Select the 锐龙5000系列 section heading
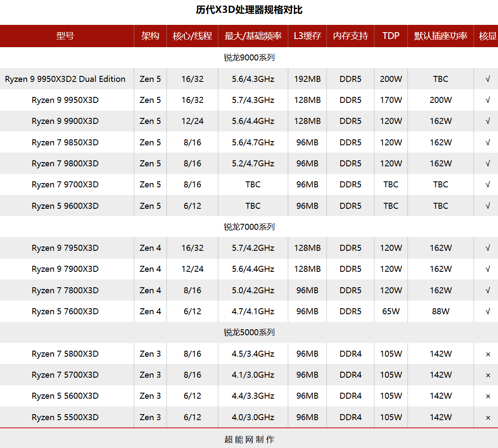 pyautogui.click(x=249, y=332)
